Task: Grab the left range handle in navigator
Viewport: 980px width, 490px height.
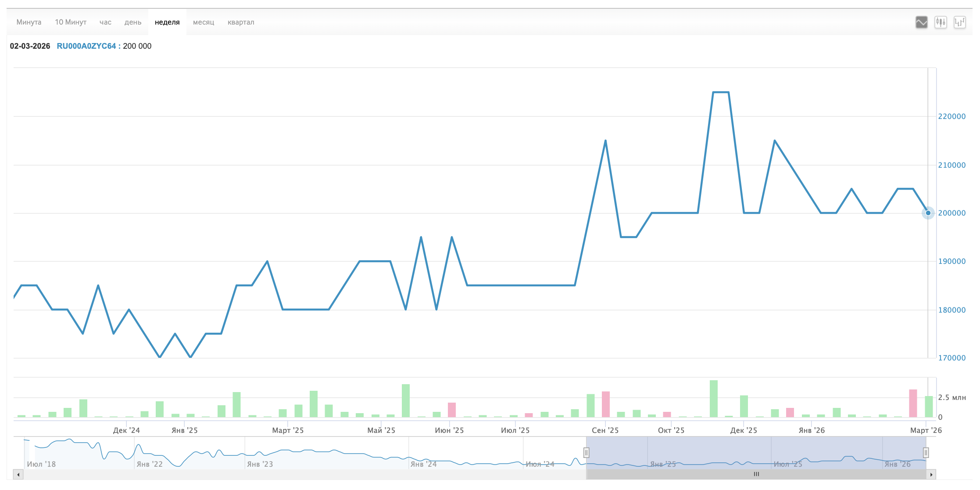Action: pyautogui.click(x=586, y=452)
